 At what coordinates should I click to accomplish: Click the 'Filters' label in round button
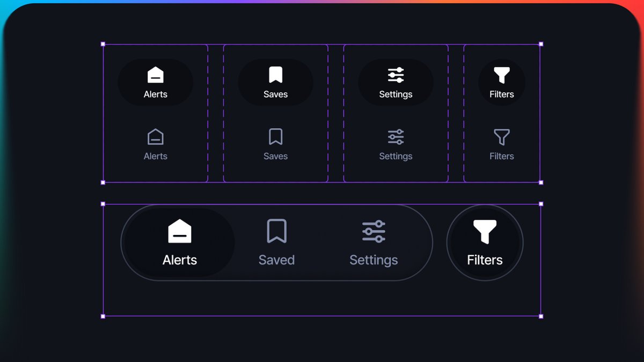click(485, 260)
